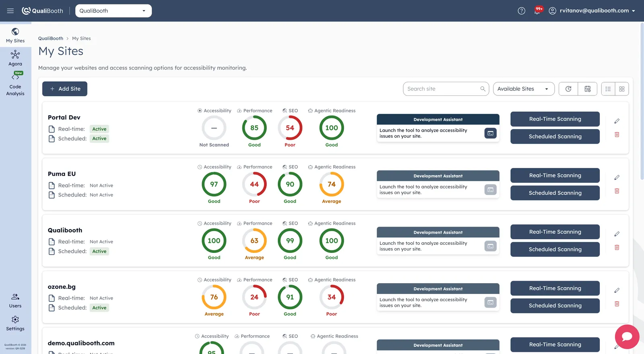Click the scheduled calendar icon button

tap(588, 89)
